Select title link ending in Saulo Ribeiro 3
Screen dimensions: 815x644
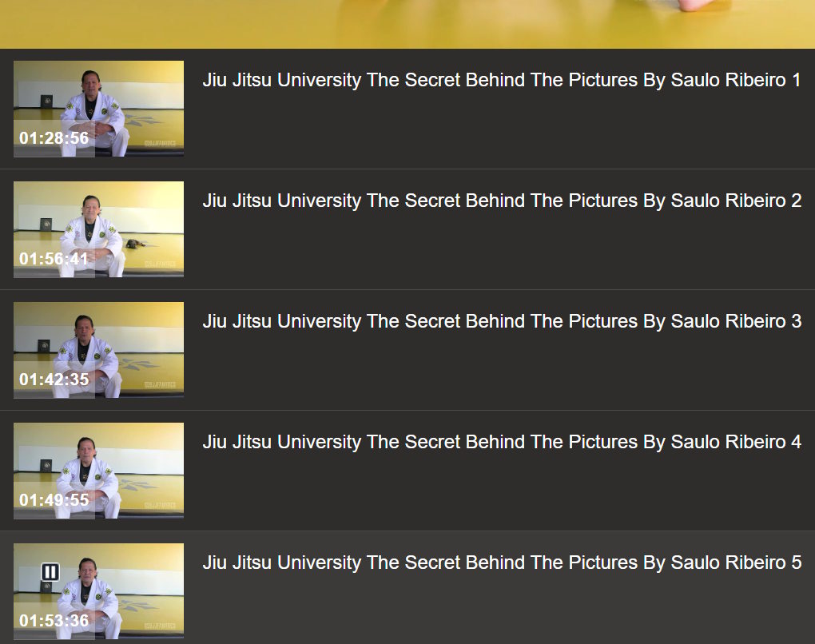(501, 321)
